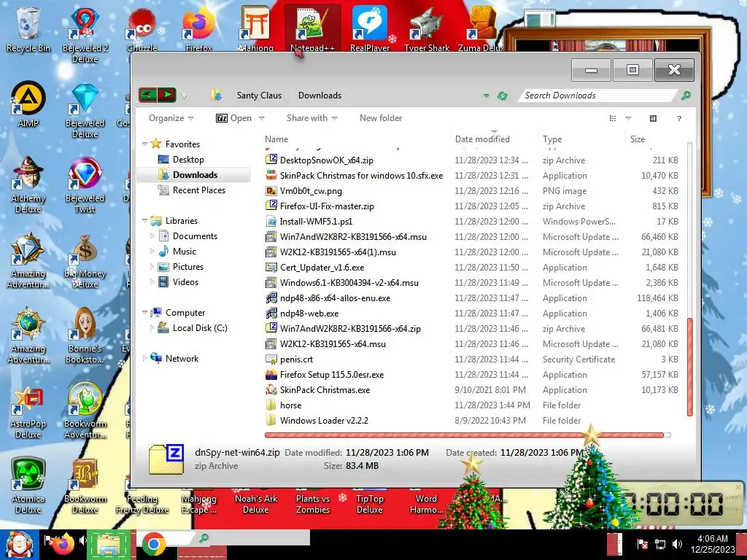Open Explorer help question mark
Viewport: 747px width, 560px height.
click(x=679, y=118)
